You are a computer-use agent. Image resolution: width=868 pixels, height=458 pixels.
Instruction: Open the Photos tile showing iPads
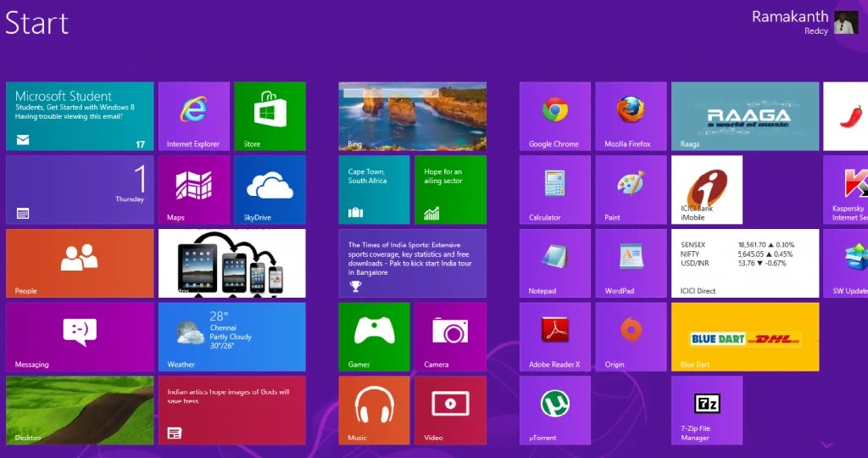click(232, 263)
